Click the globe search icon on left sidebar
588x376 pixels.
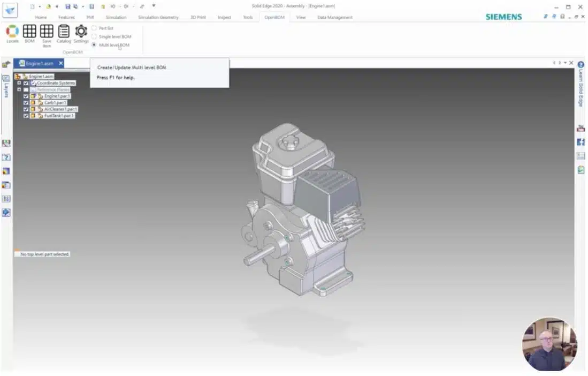6,213
